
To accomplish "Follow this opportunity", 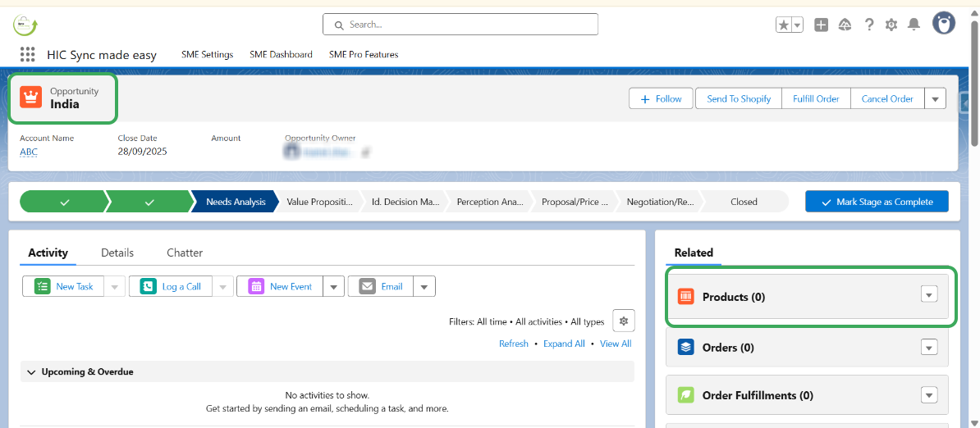I will pos(662,98).
